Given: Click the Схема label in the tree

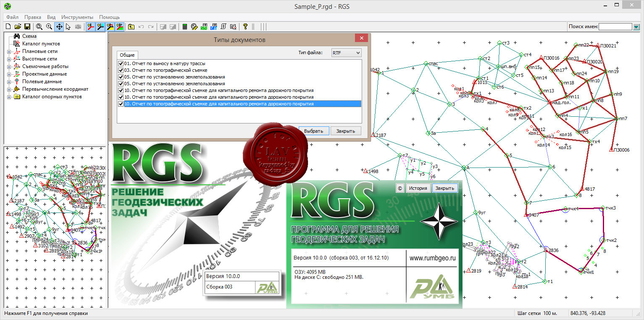Looking at the screenshot, I should pyautogui.click(x=29, y=36).
